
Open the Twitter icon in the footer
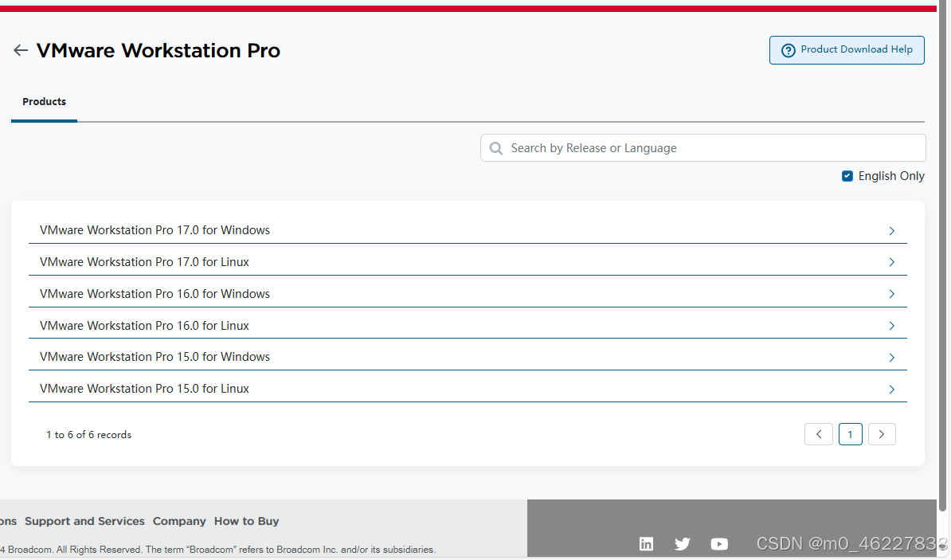pos(683,543)
